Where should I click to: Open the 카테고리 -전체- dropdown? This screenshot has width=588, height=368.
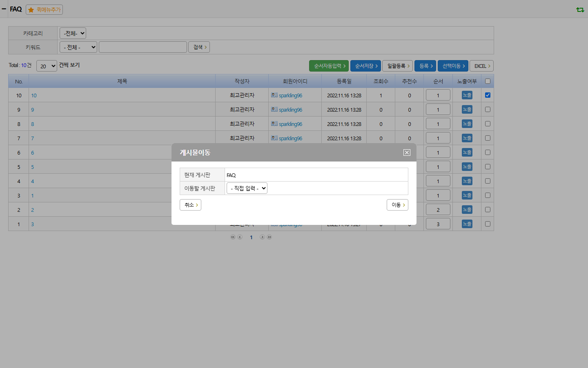(73, 33)
